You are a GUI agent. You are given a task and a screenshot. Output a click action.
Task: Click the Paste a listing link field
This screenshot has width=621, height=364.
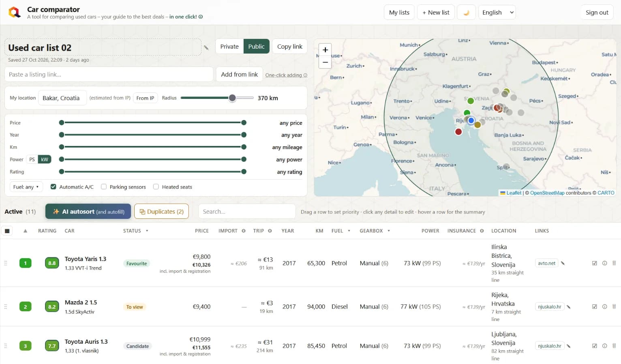click(109, 75)
